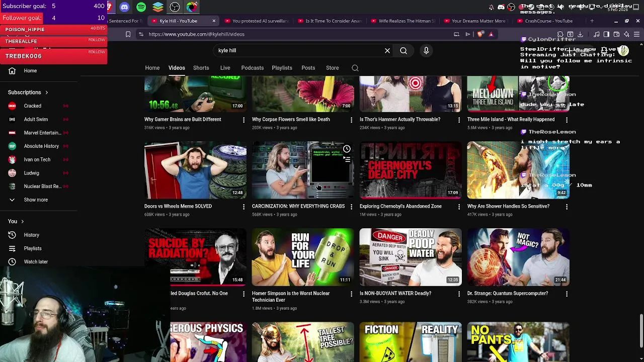
Task: Click the YouTube search magnifier button
Action: [x=404, y=50]
